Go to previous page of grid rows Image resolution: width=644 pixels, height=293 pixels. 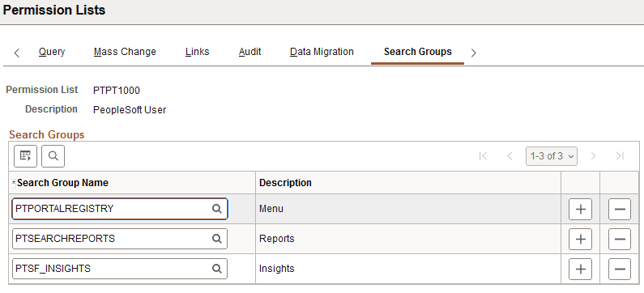coord(510,156)
